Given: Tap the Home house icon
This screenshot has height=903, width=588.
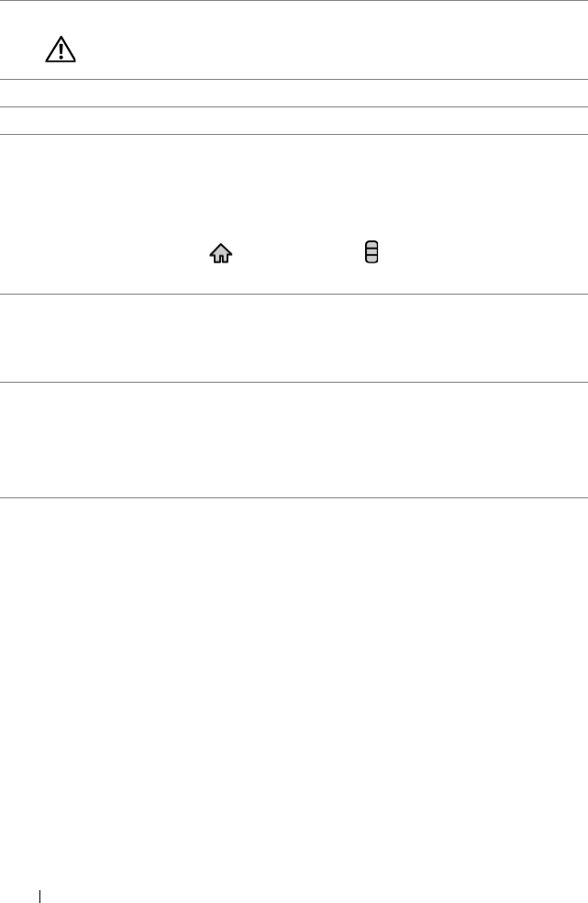Looking at the screenshot, I should tap(221, 254).
